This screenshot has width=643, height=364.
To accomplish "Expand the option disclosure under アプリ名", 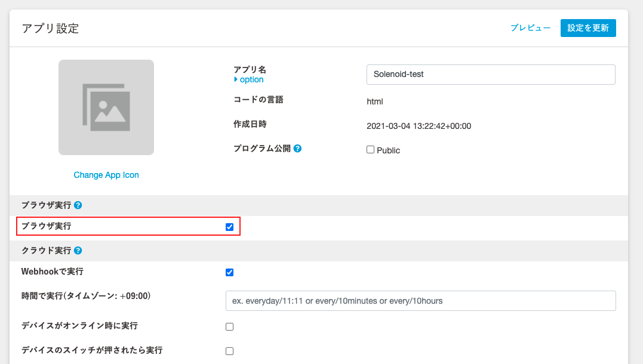I will [x=249, y=79].
